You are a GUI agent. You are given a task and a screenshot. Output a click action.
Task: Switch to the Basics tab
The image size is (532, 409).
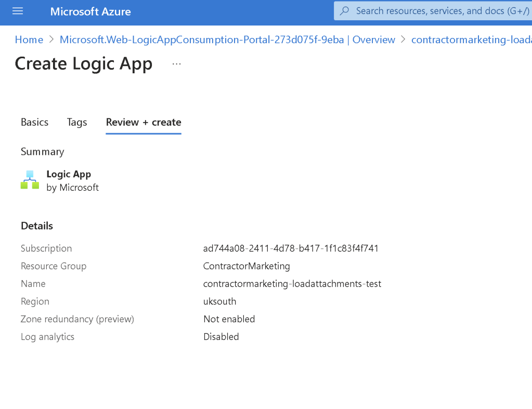point(35,122)
